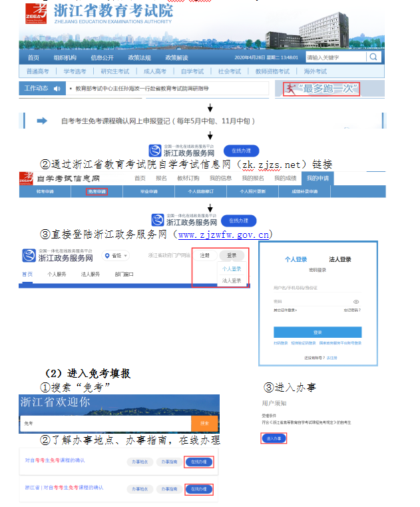Screen dimensions: 420x507
Task: Click 个人照片更新 in the blue submenu
Action: click(253, 191)
